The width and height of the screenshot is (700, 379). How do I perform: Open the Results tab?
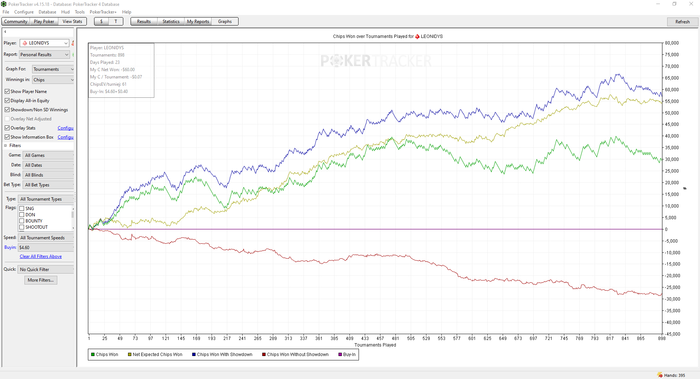pyautogui.click(x=144, y=21)
